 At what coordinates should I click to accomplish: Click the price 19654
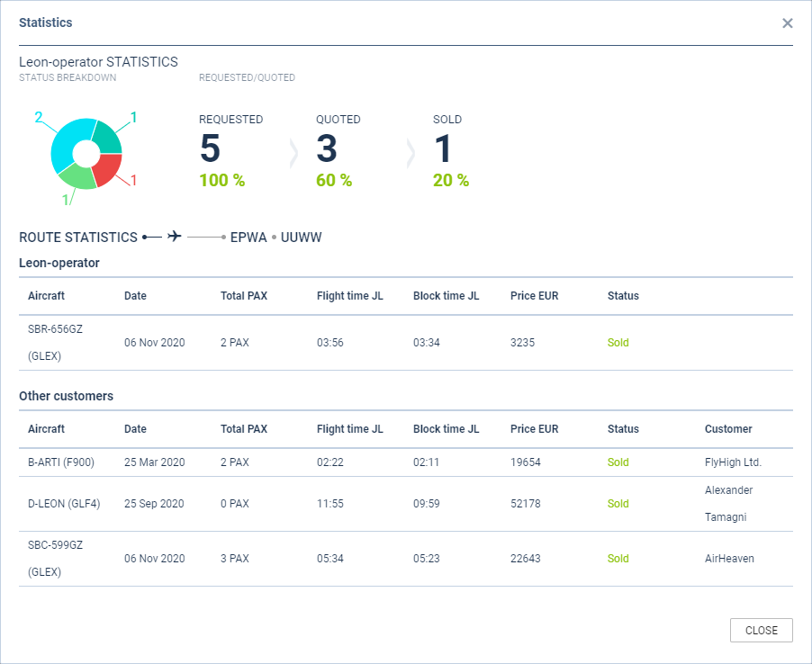click(526, 462)
